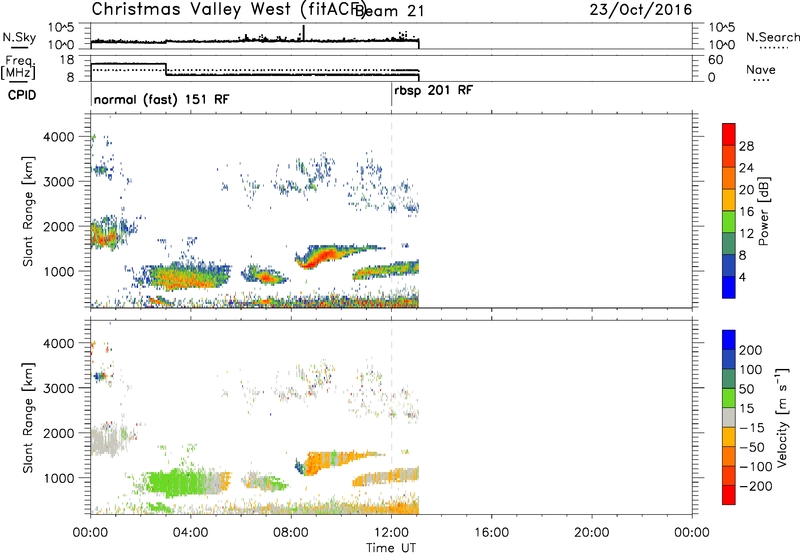Click the noise spike near 08:30 in N.Sky plot
The image size is (800, 554).
[304, 33]
